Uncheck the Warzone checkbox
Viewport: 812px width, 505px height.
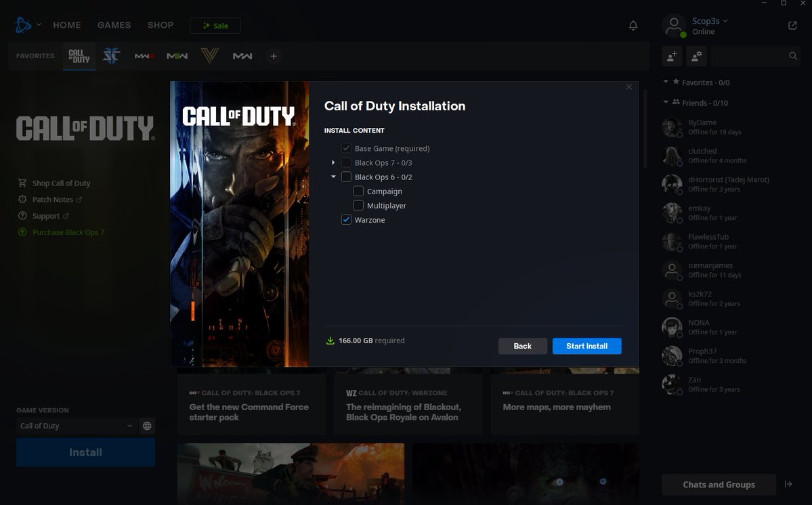tap(346, 220)
